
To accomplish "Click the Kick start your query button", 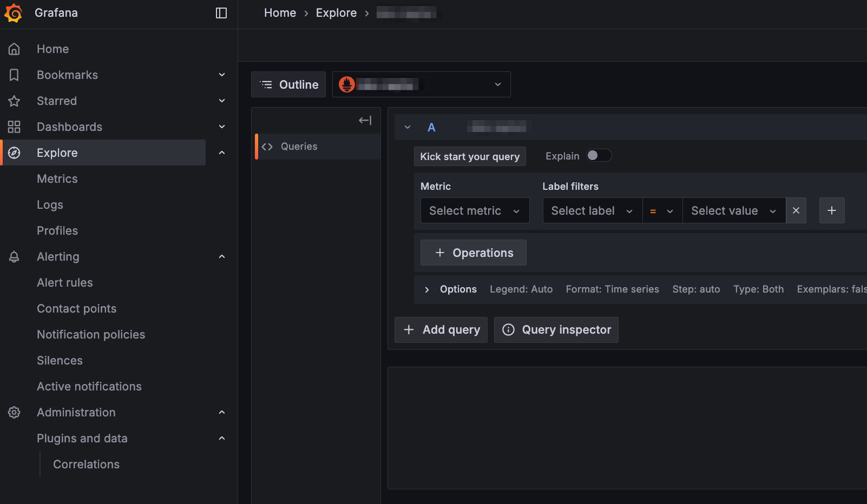I will coord(469,156).
